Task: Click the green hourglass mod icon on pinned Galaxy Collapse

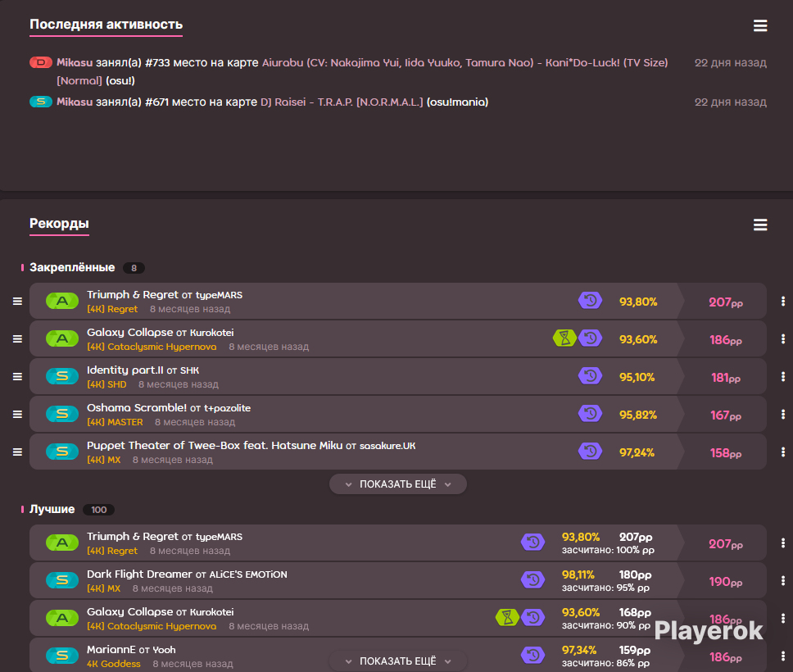Action: click(565, 338)
